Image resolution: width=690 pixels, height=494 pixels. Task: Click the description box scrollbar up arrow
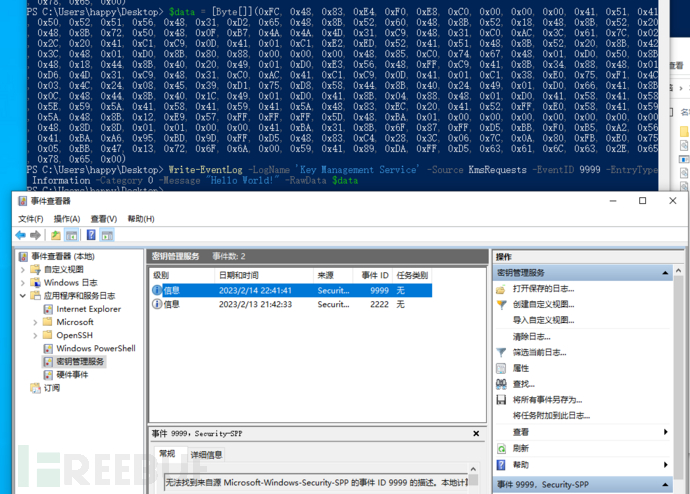pos(473,469)
